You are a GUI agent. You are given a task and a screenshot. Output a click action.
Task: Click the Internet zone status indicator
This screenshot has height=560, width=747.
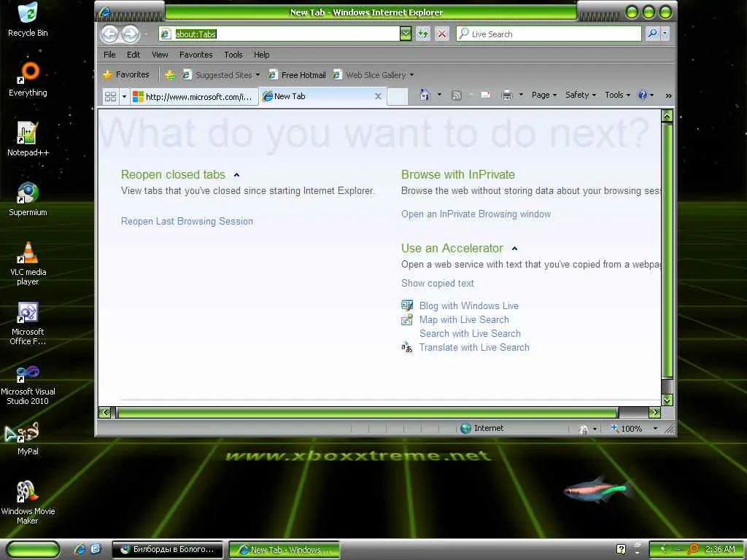[482, 428]
